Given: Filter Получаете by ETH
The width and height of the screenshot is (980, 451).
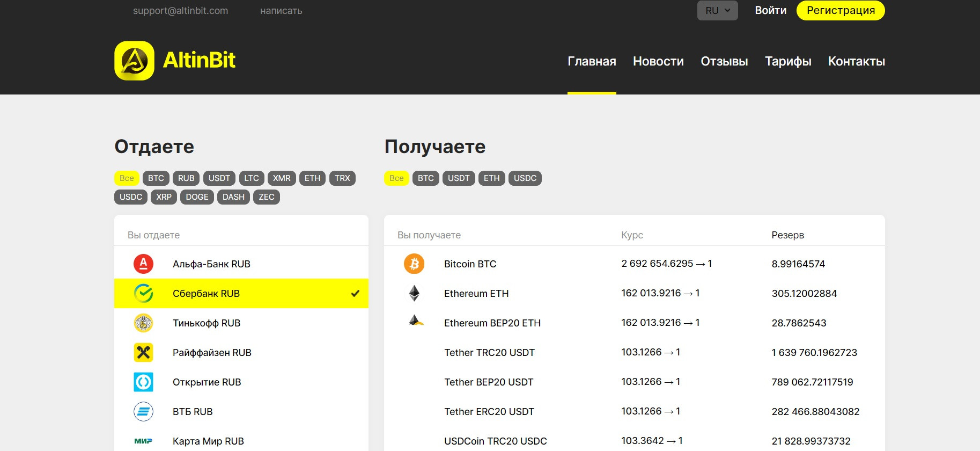Looking at the screenshot, I should (x=491, y=178).
